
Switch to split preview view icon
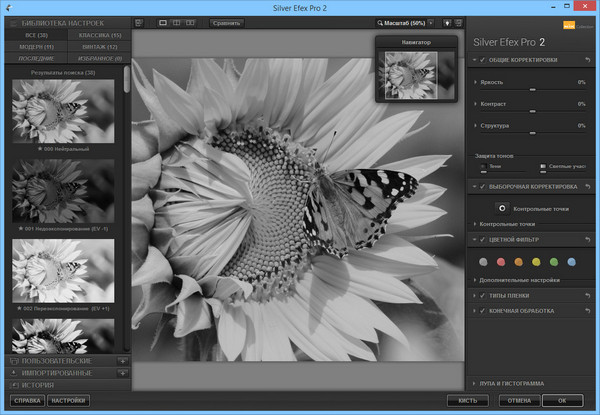pyautogui.click(x=177, y=21)
